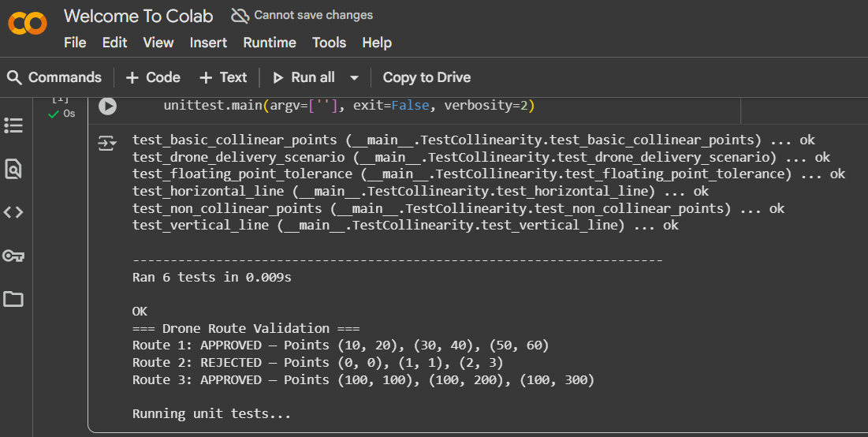The height and width of the screenshot is (437, 868).
Task: Click the cell output actions icon
Action: [106, 143]
